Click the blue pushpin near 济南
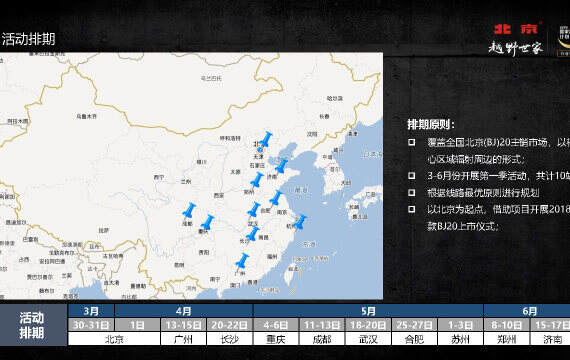The width and height of the screenshot is (570, 360). pyautogui.click(x=281, y=166)
